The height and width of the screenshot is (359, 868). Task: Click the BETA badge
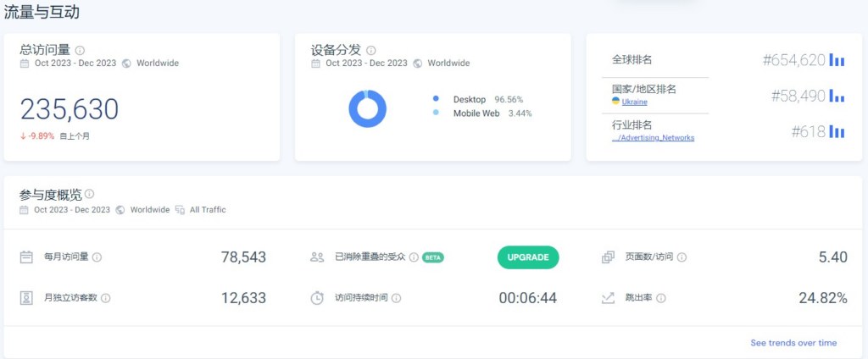click(433, 257)
